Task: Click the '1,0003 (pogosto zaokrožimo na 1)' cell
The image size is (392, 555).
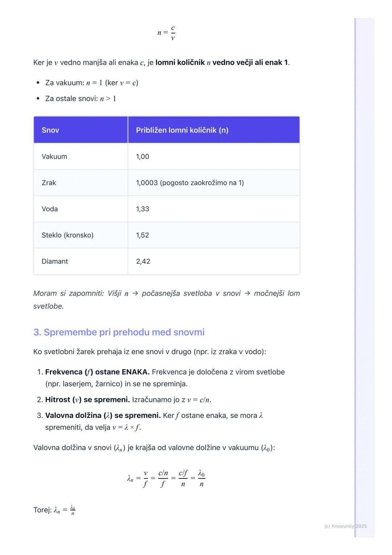Action: pos(190,183)
